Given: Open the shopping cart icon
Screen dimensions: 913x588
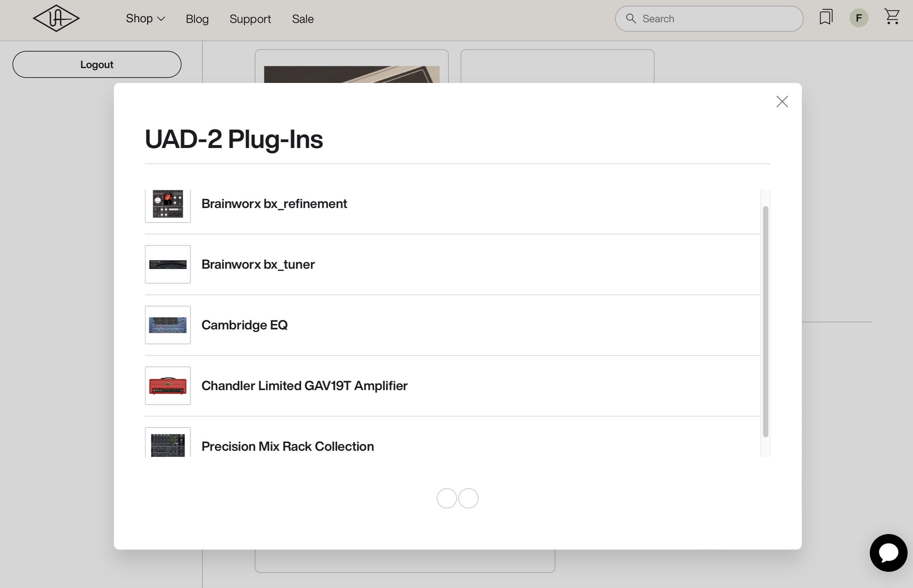Looking at the screenshot, I should (892, 17).
